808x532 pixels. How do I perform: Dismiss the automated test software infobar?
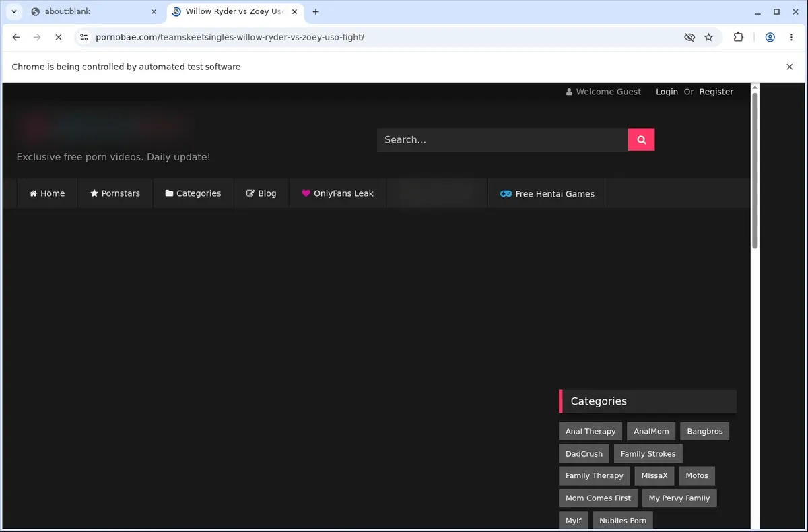(789, 67)
